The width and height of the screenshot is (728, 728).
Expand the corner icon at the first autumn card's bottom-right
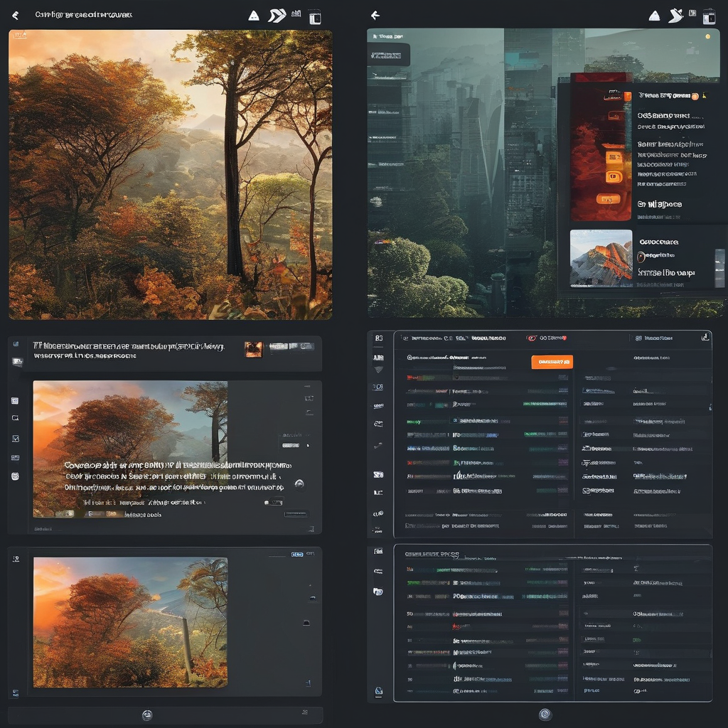click(x=310, y=528)
